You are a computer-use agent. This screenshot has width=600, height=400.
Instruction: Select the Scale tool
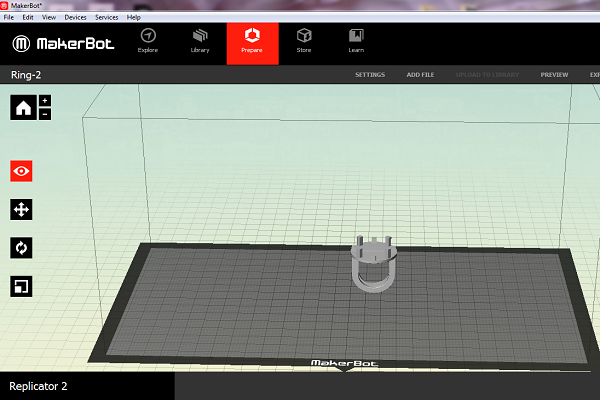[21, 286]
